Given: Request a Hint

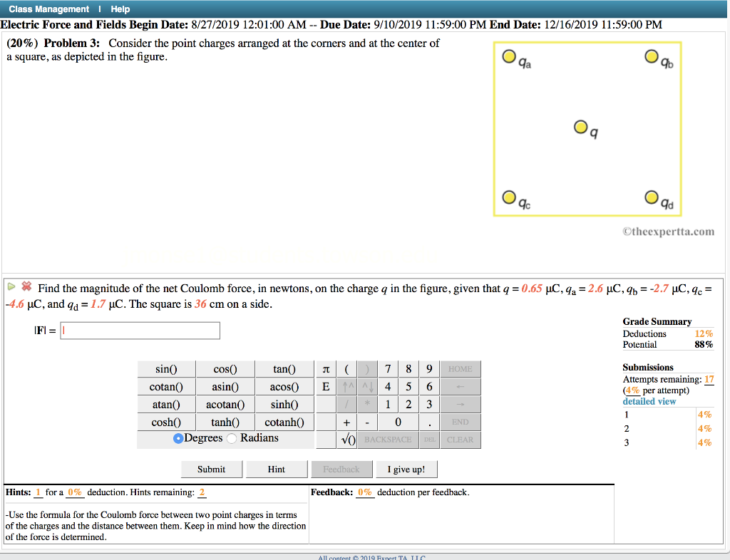Looking at the screenshot, I should coord(276,469).
